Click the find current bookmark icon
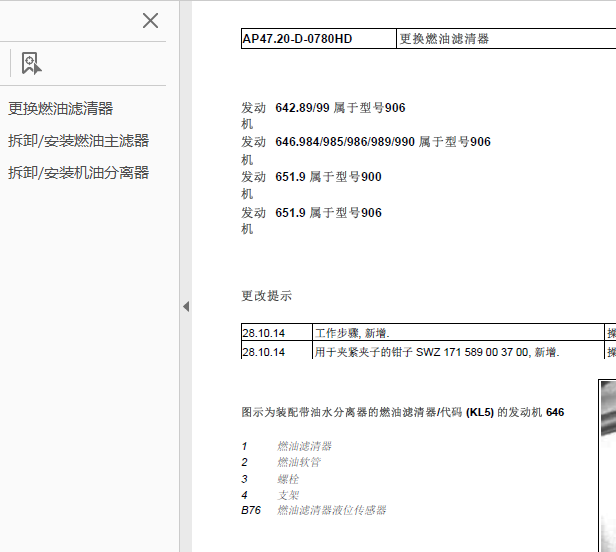Screen dimensions: 616x552 click(31, 63)
